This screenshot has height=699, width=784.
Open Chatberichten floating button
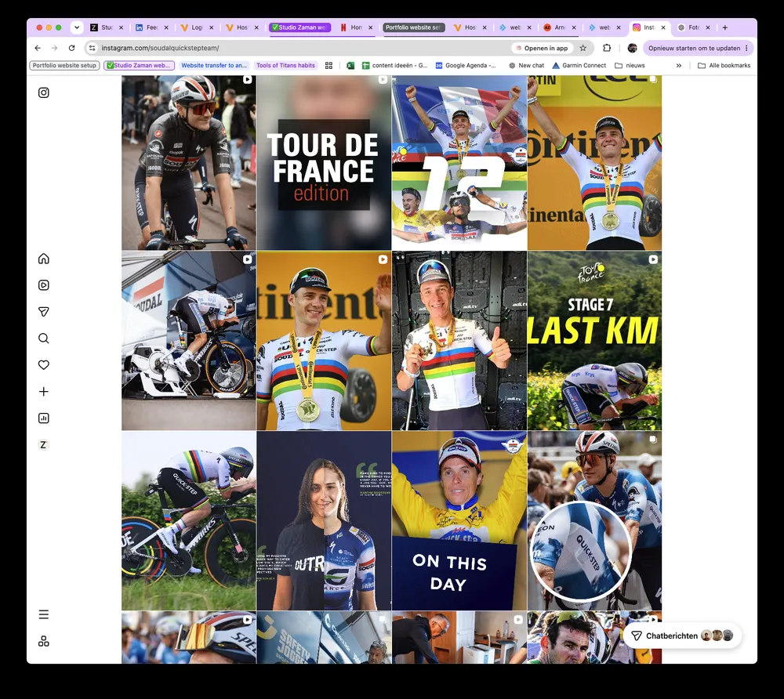tap(682, 636)
